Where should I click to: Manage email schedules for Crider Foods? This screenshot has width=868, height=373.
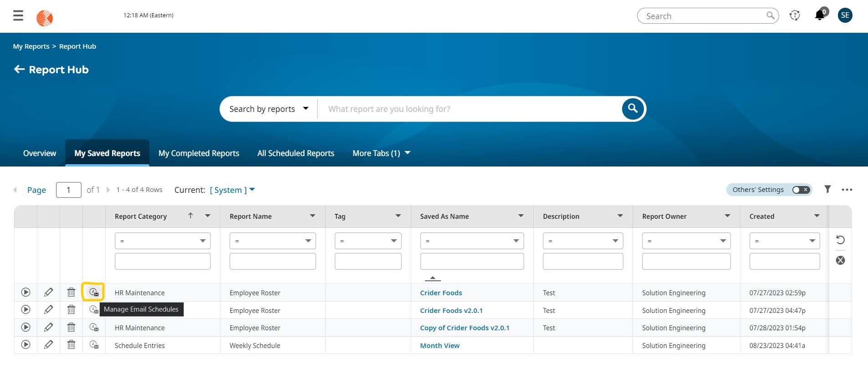[x=93, y=292]
